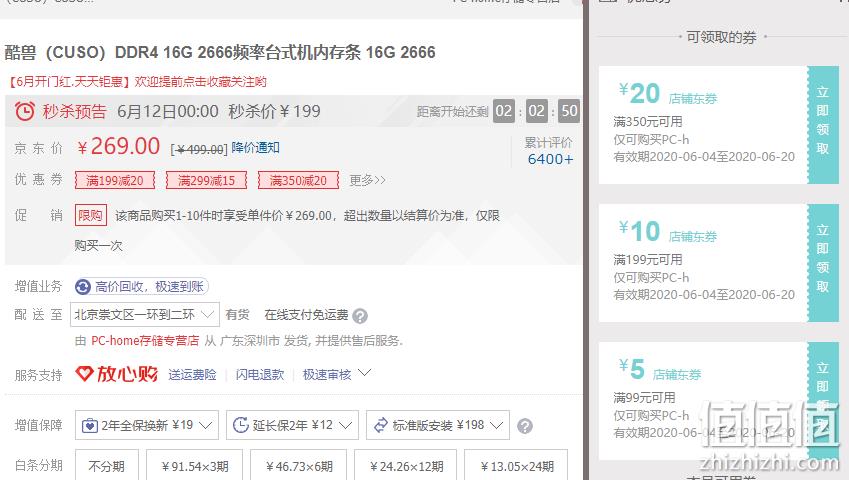The image size is (849, 480).
Task: Click the 满350减20 coupon tag
Action: (x=298, y=180)
